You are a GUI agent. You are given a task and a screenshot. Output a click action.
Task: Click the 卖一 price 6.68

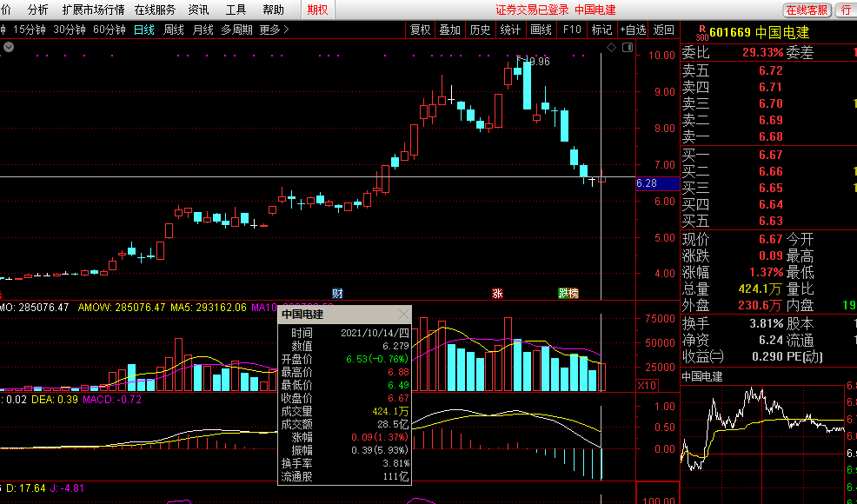pyautogui.click(x=771, y=136)
